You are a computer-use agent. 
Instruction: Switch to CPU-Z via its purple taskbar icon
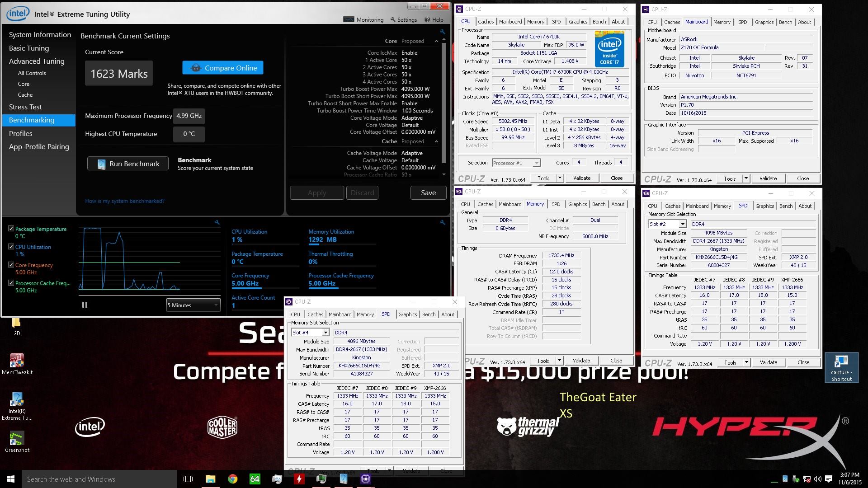(366, 479)
